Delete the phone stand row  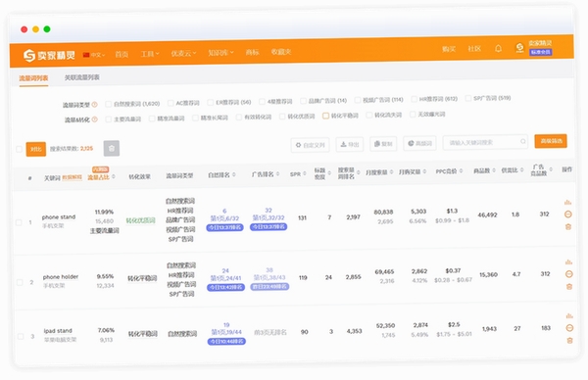(568, 226)
